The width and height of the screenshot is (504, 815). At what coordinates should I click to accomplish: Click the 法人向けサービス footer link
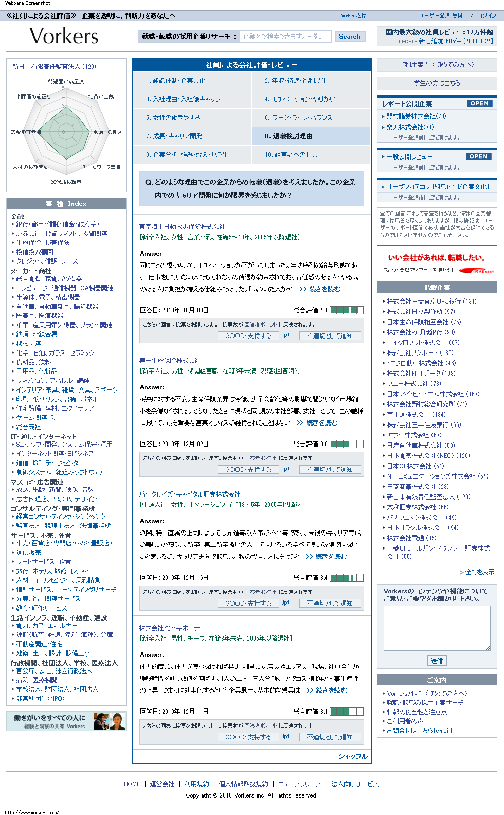tap(355, 784)
